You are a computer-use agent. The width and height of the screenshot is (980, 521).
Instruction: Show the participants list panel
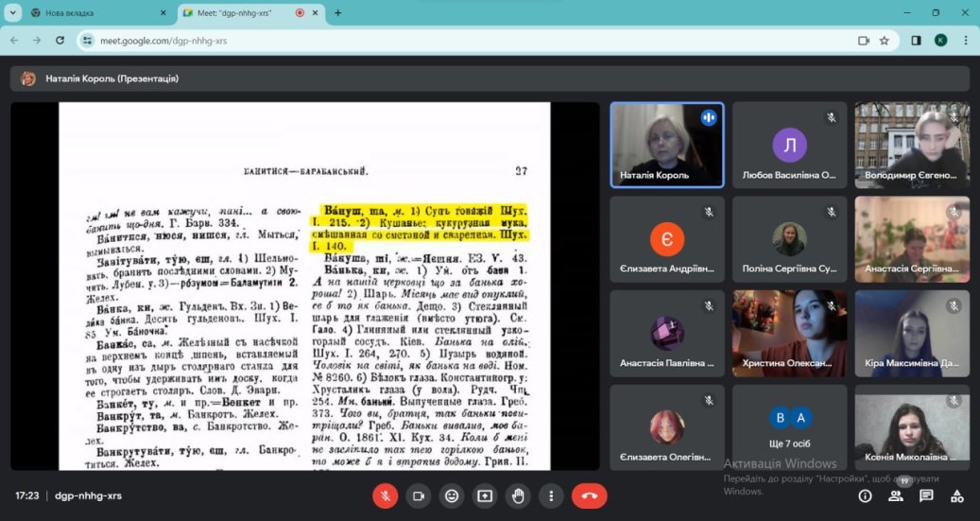pyautogui.click(x=896, y=495)
